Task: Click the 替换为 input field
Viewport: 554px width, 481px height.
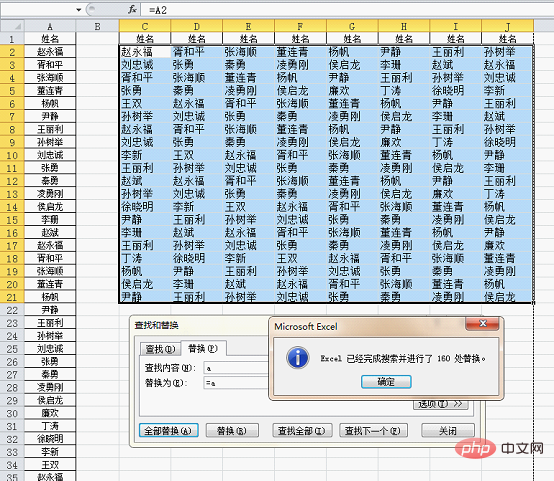Action: [x=236, y=383]
